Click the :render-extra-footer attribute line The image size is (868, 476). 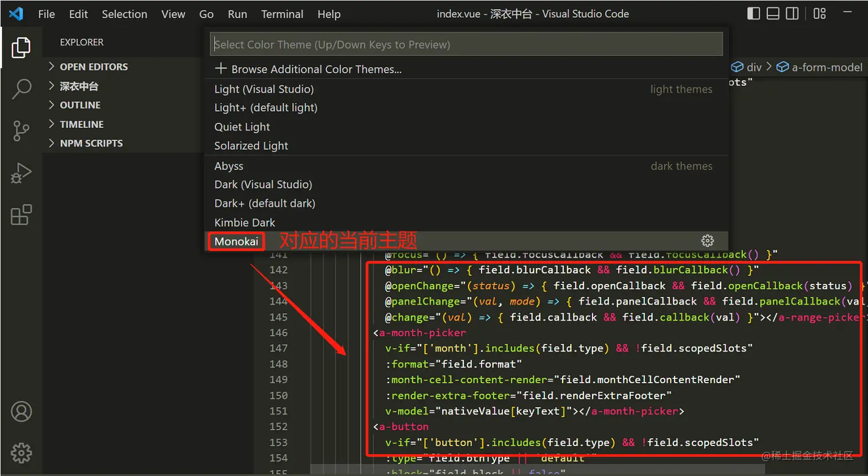[528, 395]
